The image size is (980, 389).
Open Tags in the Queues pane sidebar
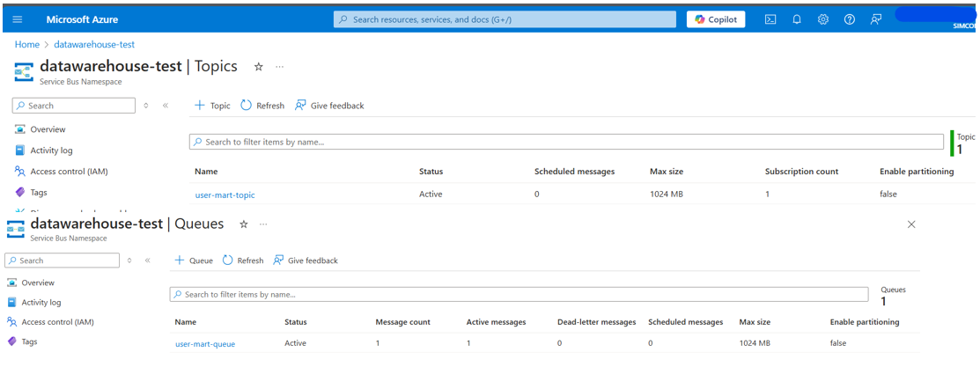click(22, 341)
